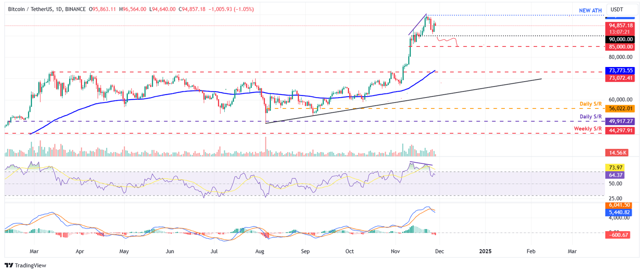The width and height of the screenshot is (644, 273).
Task: Click the black 90,000.00 price level label
Action: 620,39
